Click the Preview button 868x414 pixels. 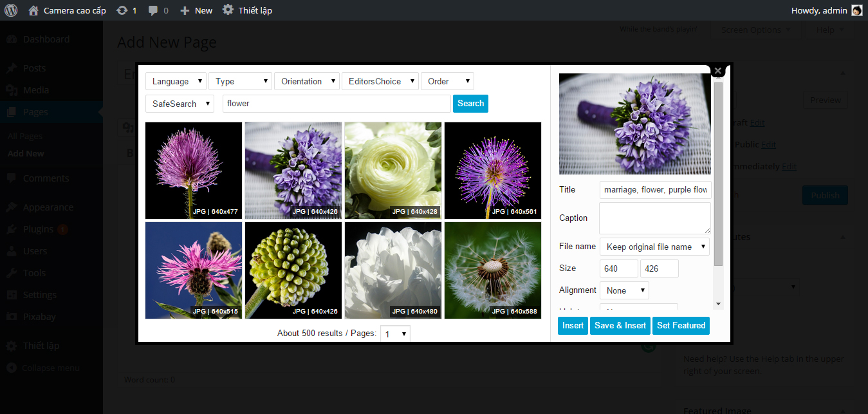[826, 100]
